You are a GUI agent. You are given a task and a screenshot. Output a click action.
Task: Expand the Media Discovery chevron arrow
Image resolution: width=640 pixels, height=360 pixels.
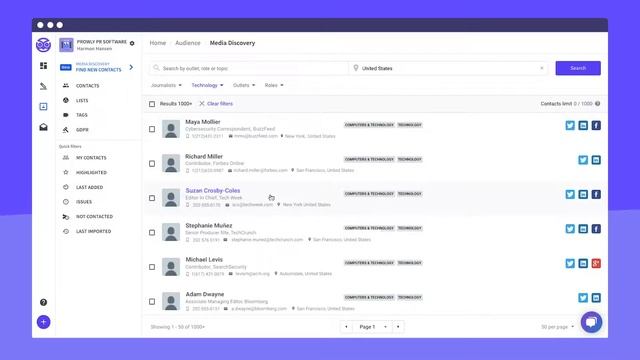tap(131, 67)
